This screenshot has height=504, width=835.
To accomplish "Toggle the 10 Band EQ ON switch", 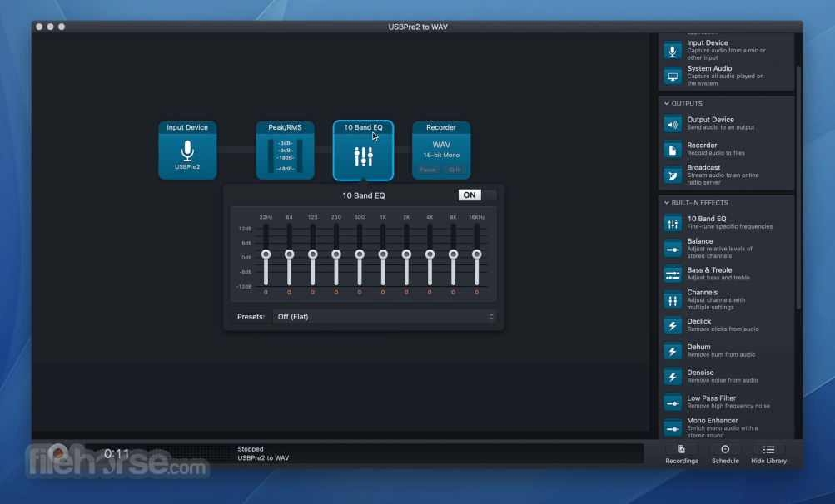I will [477, 195].
